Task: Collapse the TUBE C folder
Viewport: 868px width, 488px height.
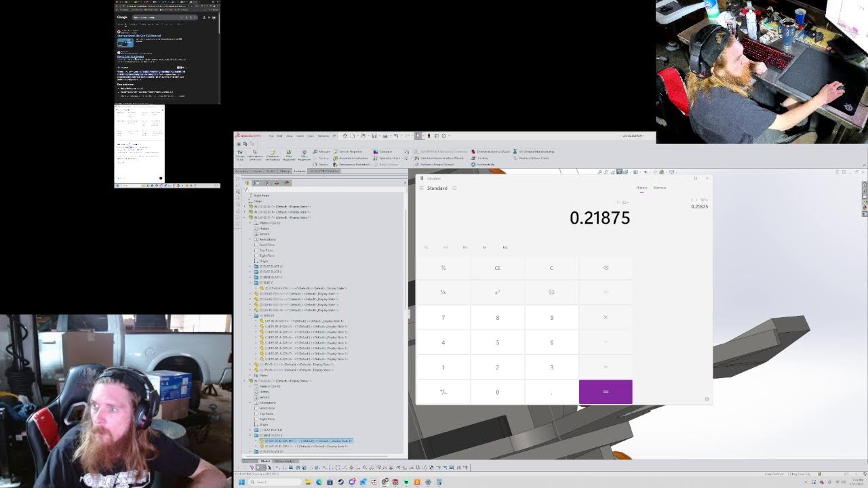Action: tap(251, 283)
